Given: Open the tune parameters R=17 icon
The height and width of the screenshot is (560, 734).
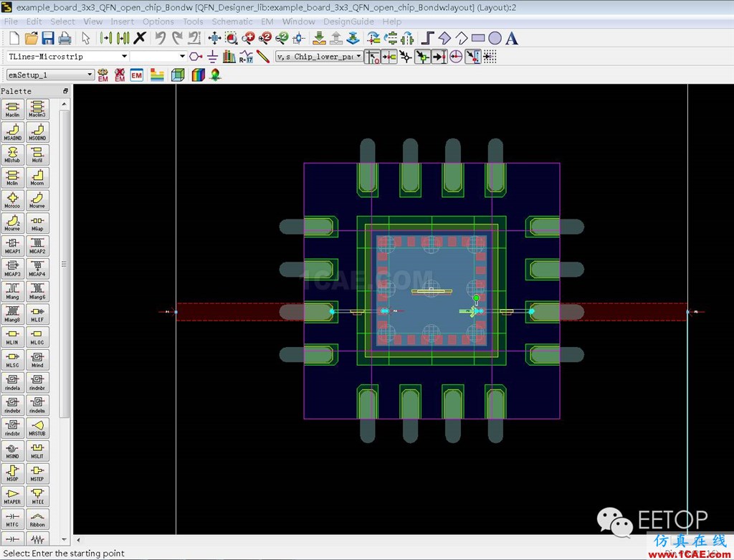Looking at the screenshot, I should pyautogui.click(x=247, y=57).
